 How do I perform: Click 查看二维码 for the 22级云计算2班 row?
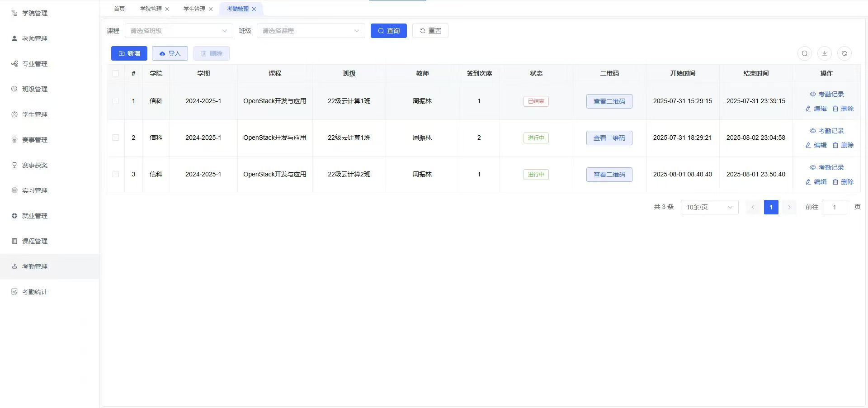pos(609,175)
